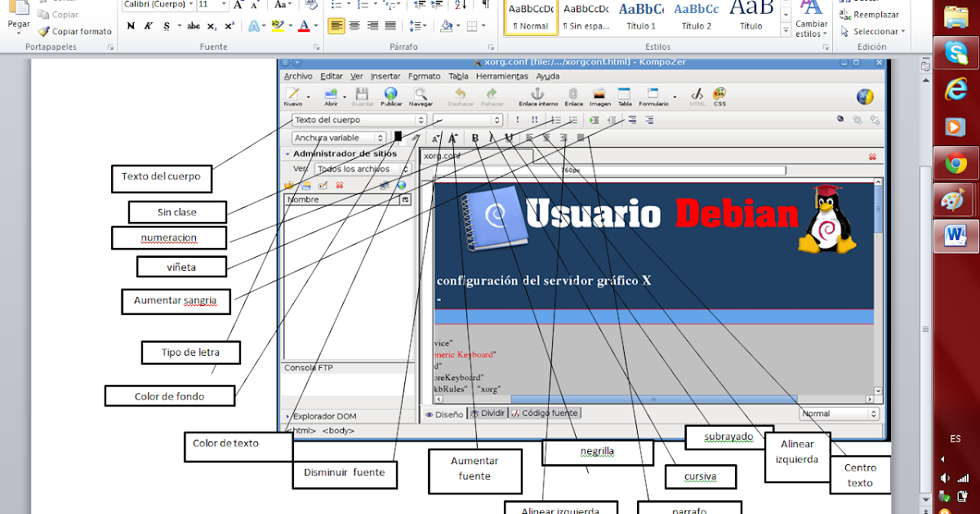Click KompoZer's black text color swatch
Image resolution: width=980 pixels, height=514 pixels.
[x=399, y=137]
